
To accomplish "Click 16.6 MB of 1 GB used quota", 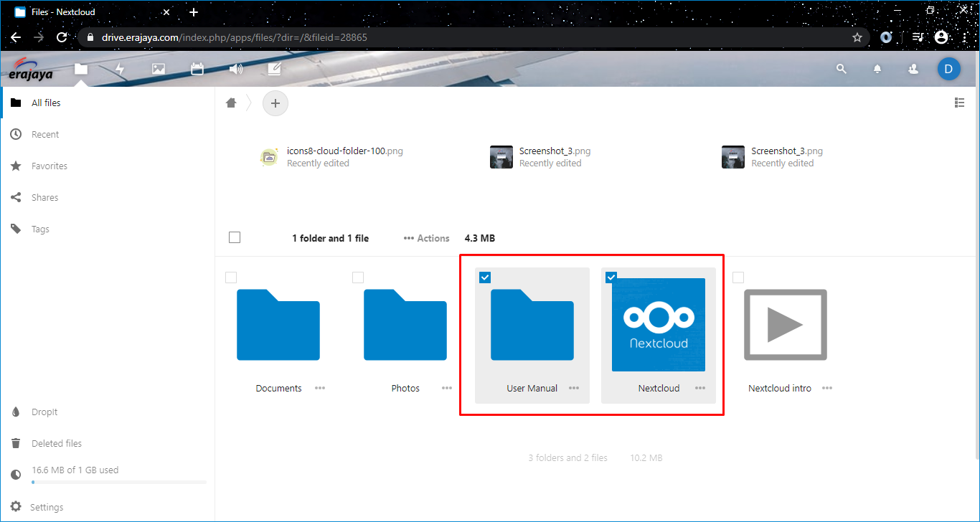I will (75, 470).
